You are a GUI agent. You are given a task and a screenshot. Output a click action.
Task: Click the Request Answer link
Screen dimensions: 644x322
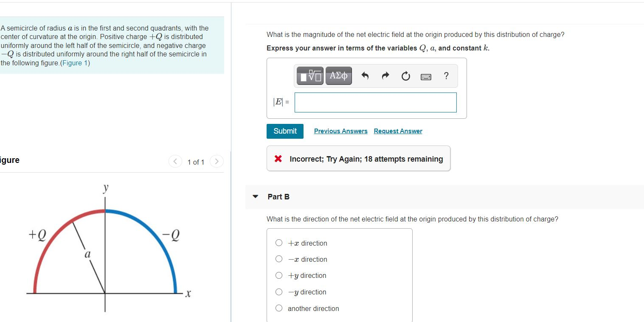(x=397, y=131)
